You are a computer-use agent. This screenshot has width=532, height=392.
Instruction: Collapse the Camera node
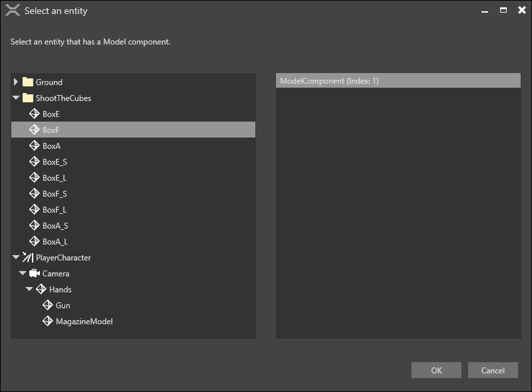point(23,274)
